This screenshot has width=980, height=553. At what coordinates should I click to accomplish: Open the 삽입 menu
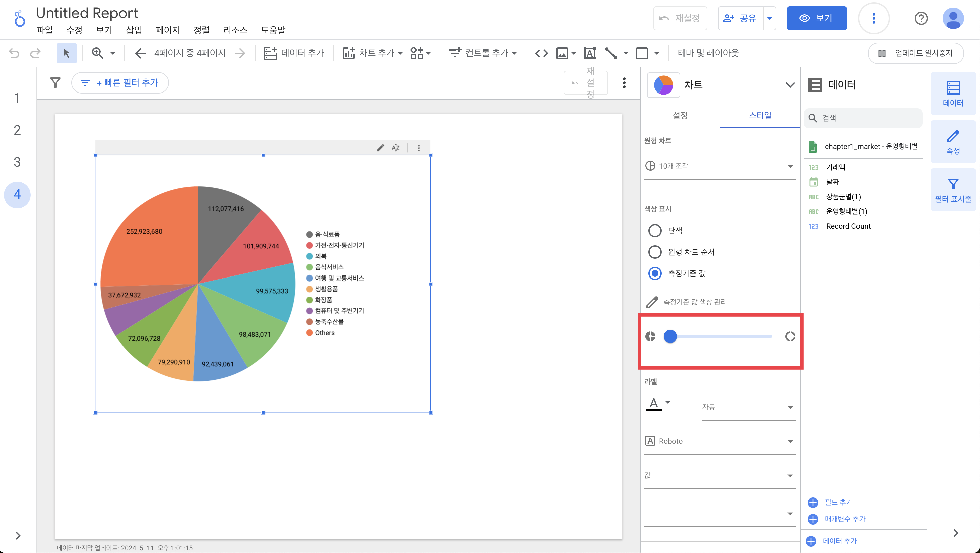click(x=134, y=30)
